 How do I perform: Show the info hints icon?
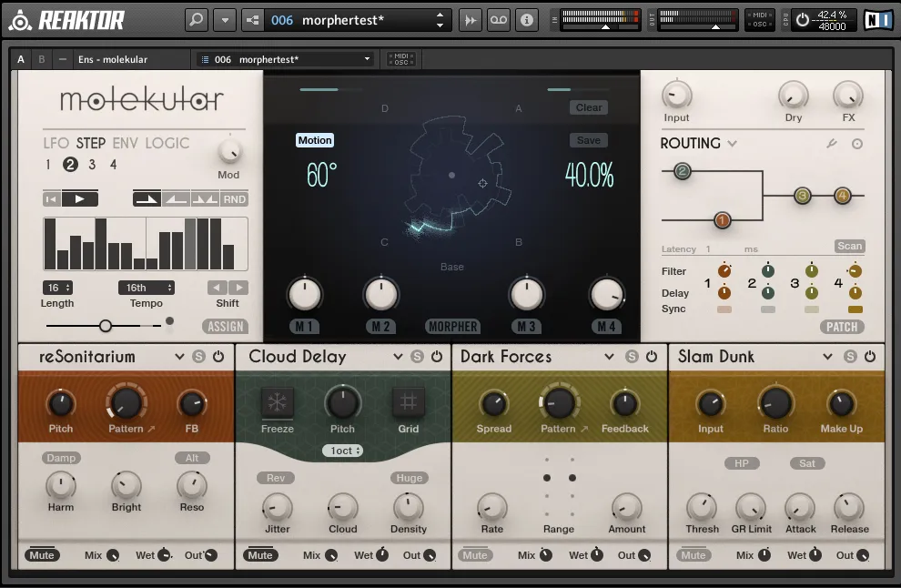pos(526,20)
